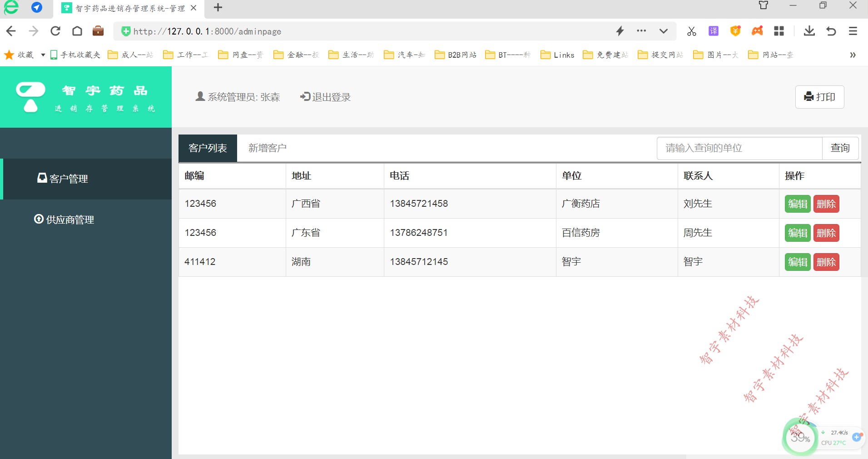Click the orange game controller icon
The width and height of the screenshot is (868, 459).
(757, 31)
